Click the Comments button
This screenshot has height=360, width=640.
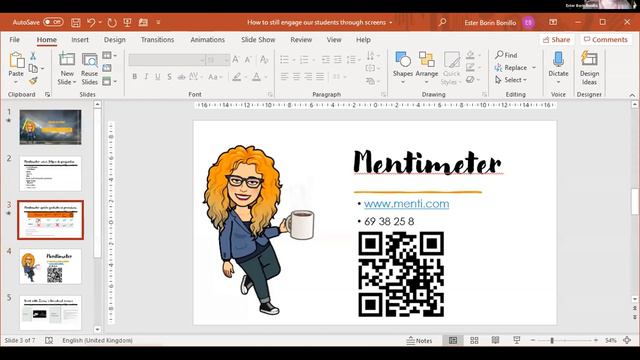pos(606,40)
